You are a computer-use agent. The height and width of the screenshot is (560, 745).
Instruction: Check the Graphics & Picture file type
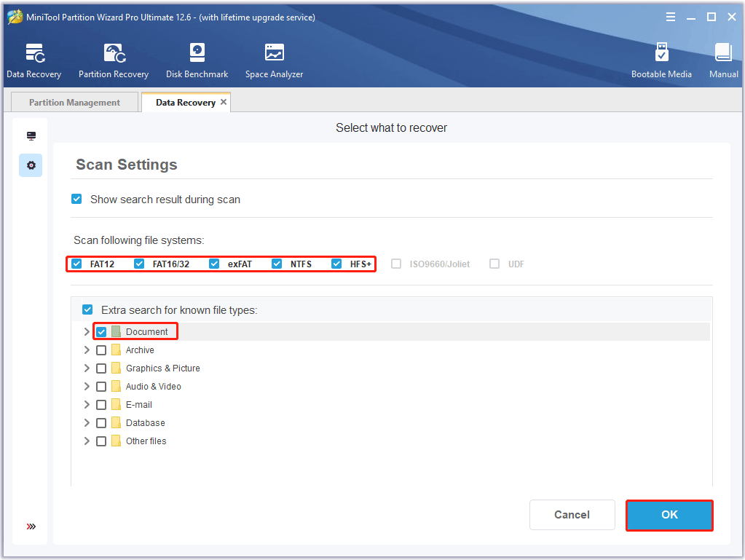point(101,368)
